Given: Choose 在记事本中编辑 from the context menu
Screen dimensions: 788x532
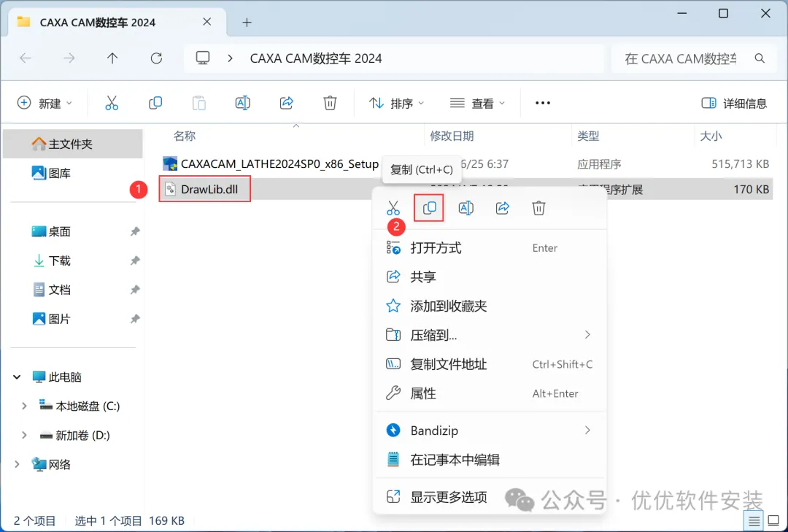Looking at the screenshot, I should 490,460.
